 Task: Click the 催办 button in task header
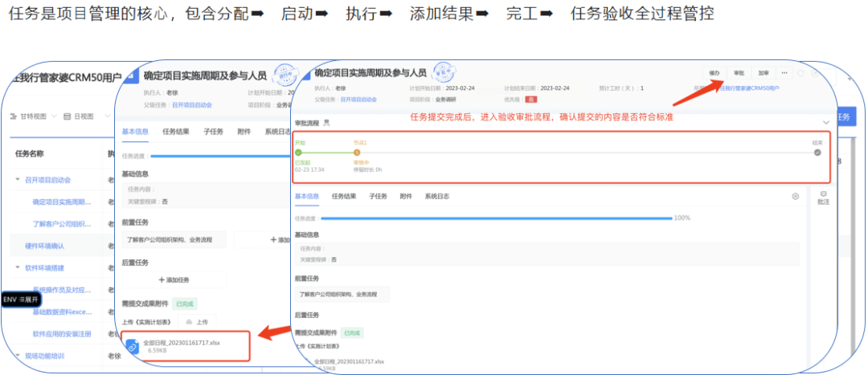[x=714, y=72]
